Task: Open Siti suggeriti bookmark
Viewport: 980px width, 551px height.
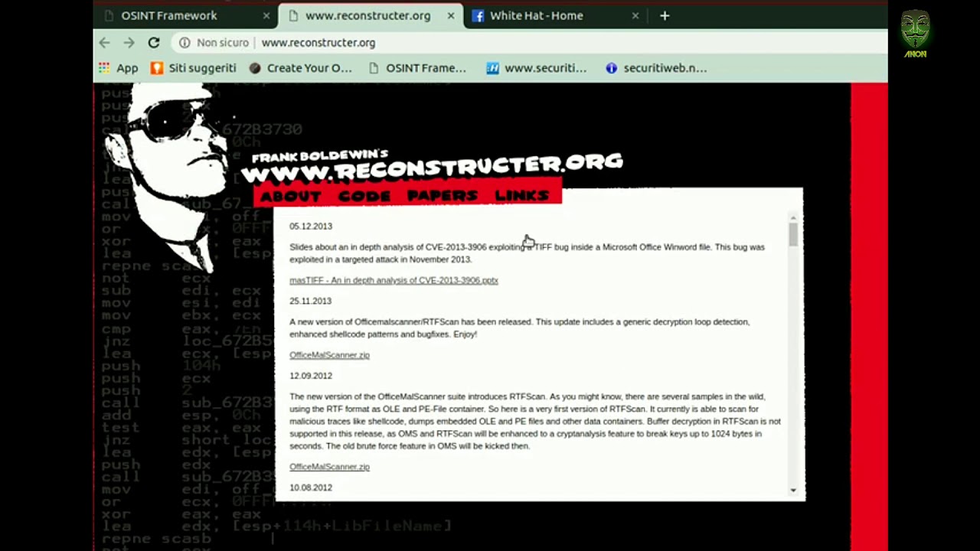Action: pos(193,68)
